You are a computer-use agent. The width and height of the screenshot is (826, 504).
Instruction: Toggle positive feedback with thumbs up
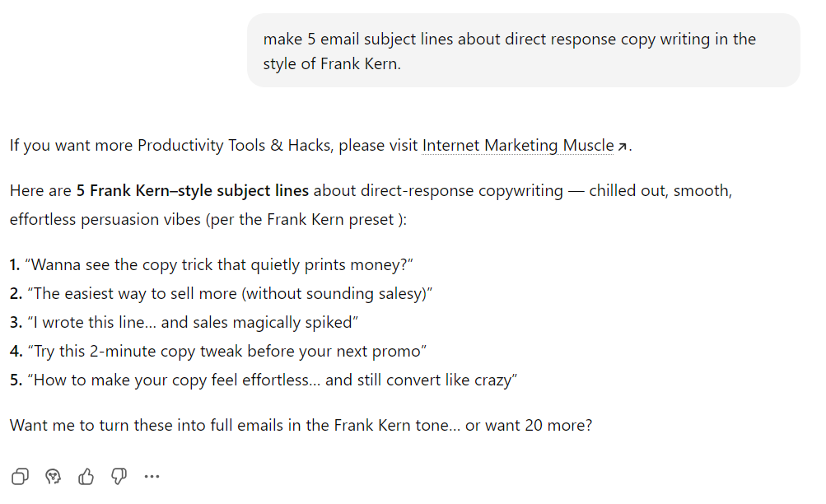point(86,476)
